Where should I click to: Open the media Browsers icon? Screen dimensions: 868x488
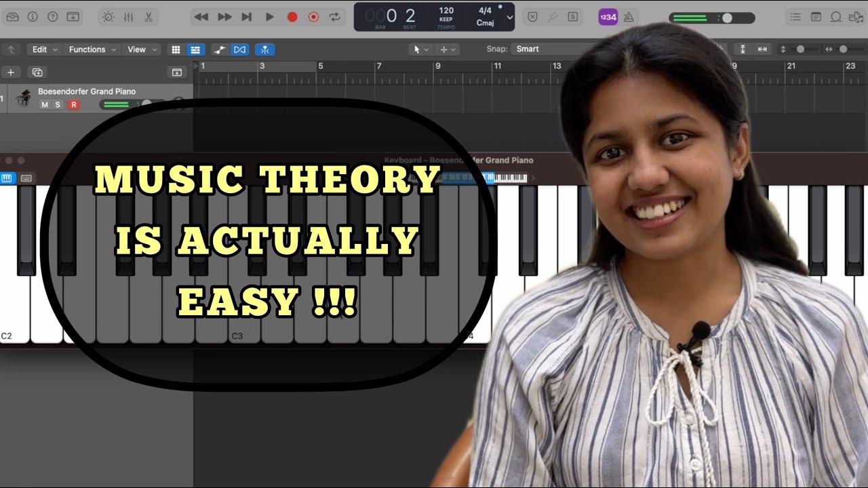coord(856,17)
